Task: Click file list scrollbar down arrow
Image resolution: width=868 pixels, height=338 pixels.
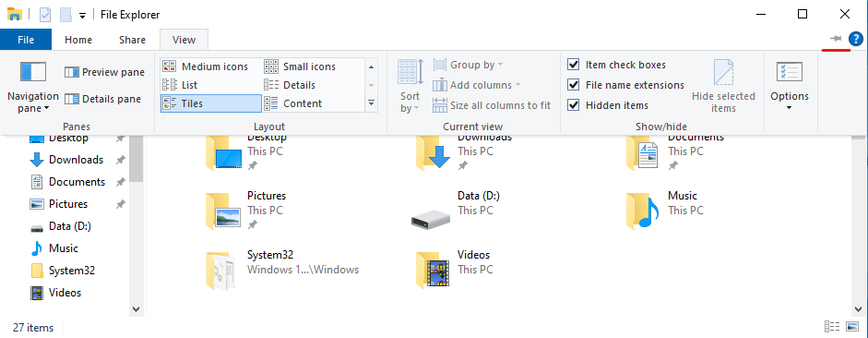Action: point(858,308)
